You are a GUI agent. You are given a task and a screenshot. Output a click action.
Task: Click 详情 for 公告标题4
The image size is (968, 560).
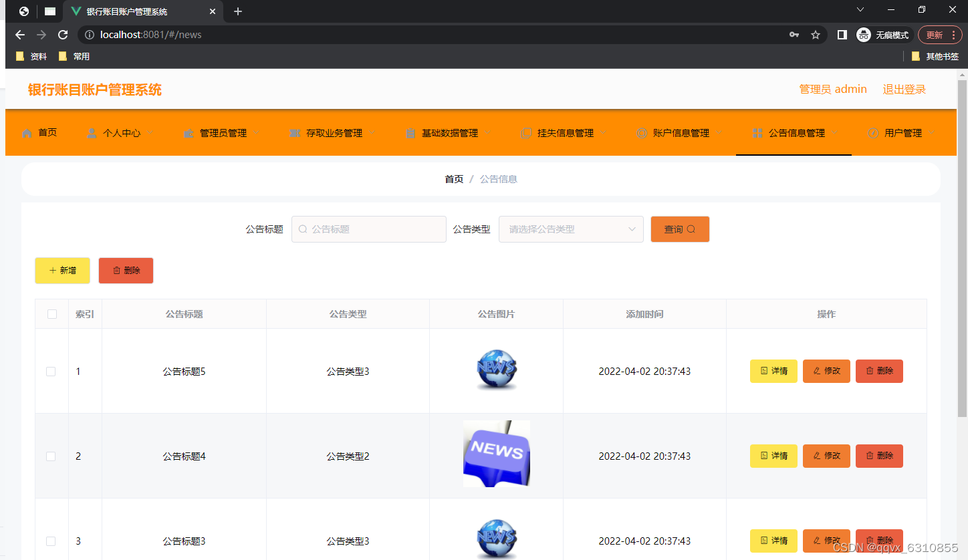pos(773,456)
